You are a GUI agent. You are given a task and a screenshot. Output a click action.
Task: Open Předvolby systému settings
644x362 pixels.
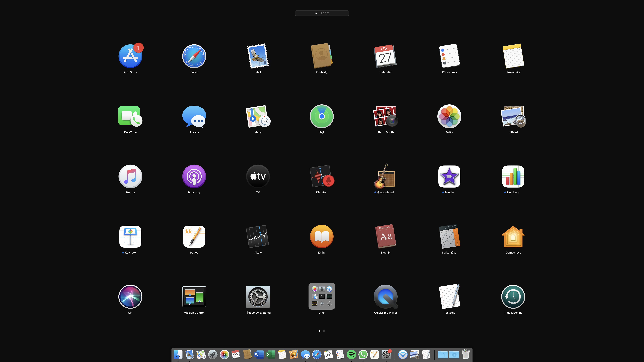click(x=258, y=297)
